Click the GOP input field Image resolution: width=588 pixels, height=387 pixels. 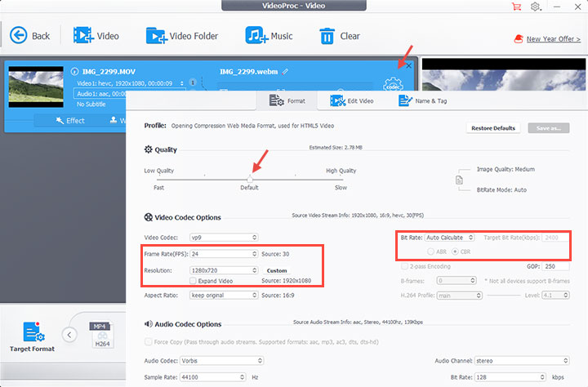556,266
